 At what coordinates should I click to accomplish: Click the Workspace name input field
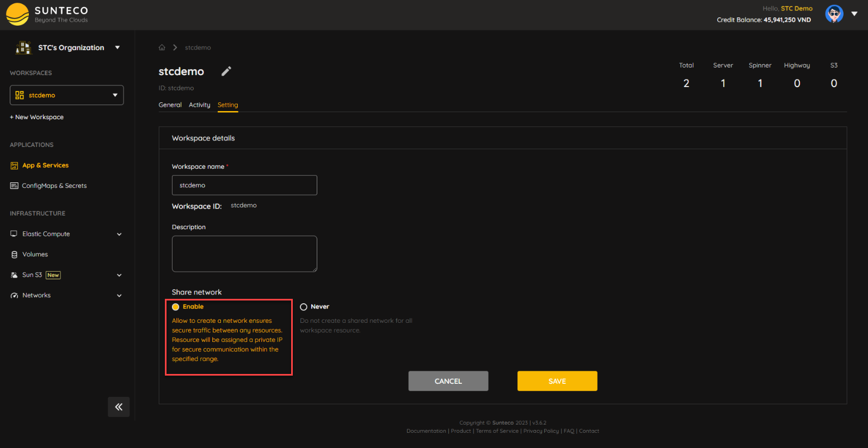(x=244, y=185)
